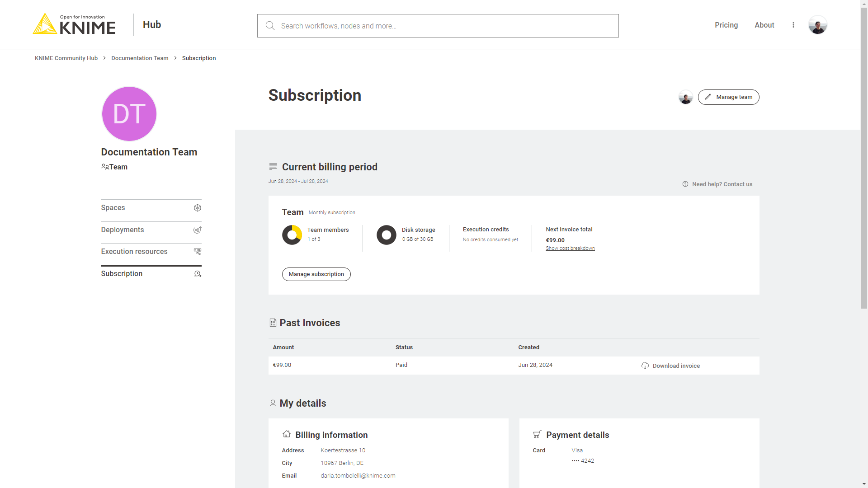868x488 pixels.
Task: Click the help question mark icon
Action: pyautogui.click(x=685, y=184)
